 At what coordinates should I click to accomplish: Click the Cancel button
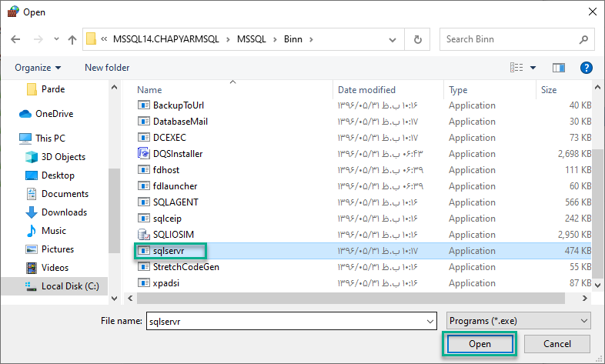(x=557, y=344)
